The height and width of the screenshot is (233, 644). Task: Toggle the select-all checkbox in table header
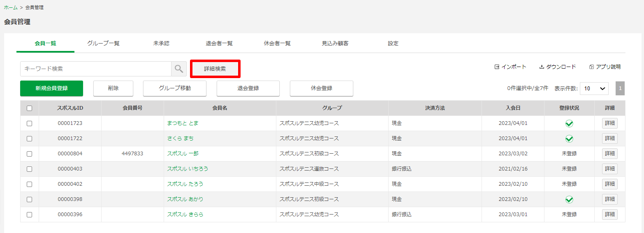point(29,108)
